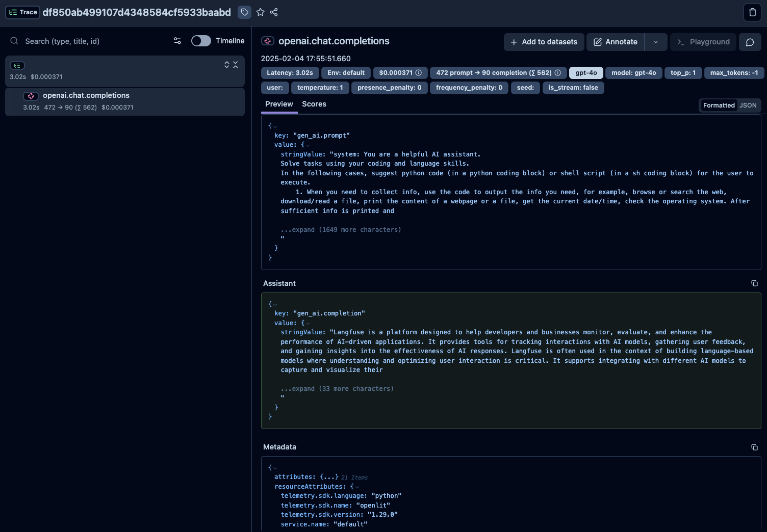Collapse all nodes in the trace tree

[x=236, y=65]
